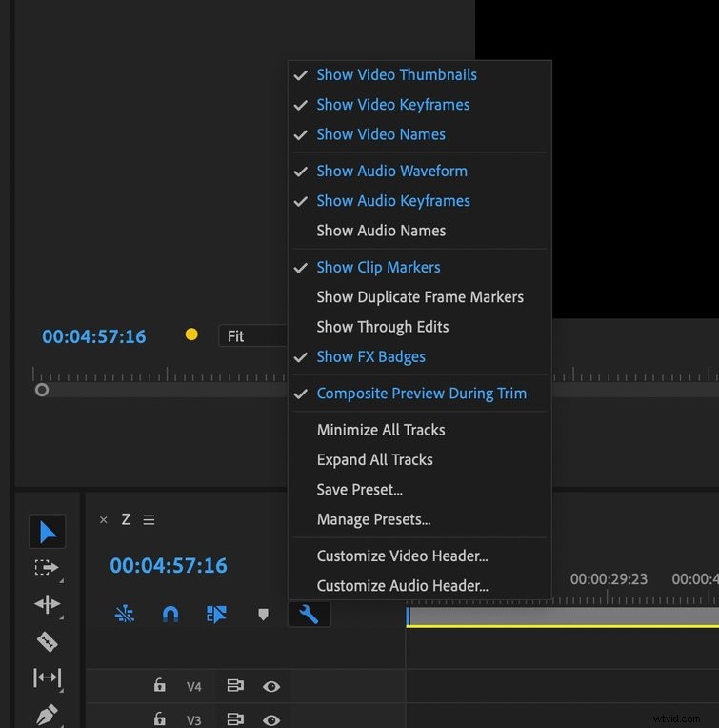This screenshot has width=719, height=728.
Task: Uncheck Show Video Keyframes
Action: tap(419, 105)
